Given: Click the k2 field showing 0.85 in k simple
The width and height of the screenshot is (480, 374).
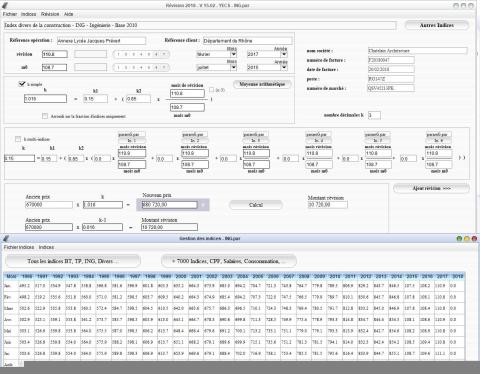Looking at the screenshot, I should click(x=138, y=99).
